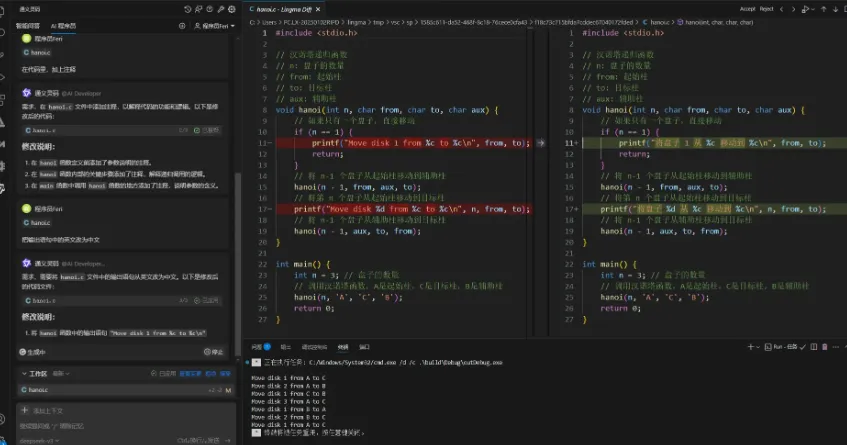The height and width of the screenshot is (445, 847).
Task: Open the terminal panel more actions ellipsis
Action: pyautogui.click(x=836, y=347)
